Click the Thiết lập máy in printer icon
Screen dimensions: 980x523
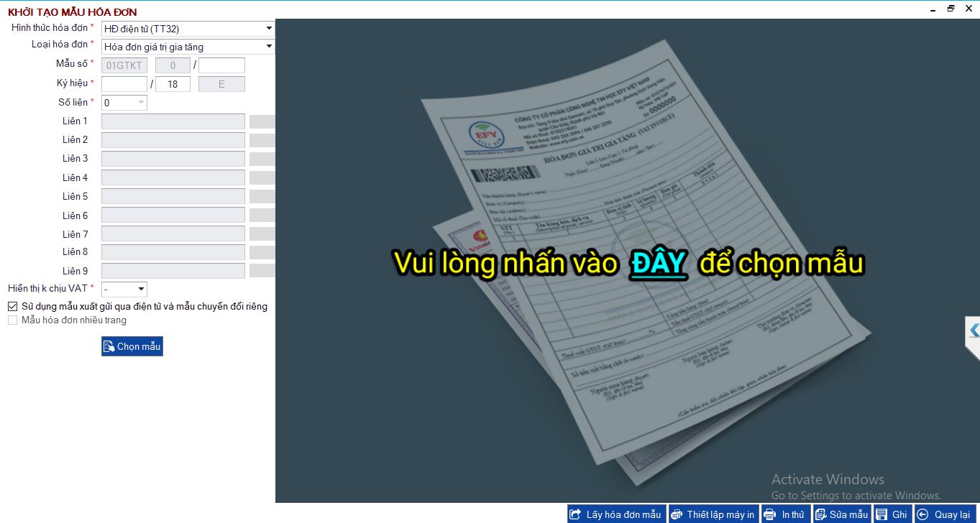[x=677, y=514]
